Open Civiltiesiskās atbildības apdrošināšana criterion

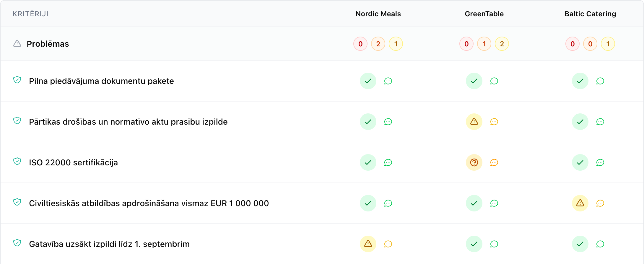(149, 203)
